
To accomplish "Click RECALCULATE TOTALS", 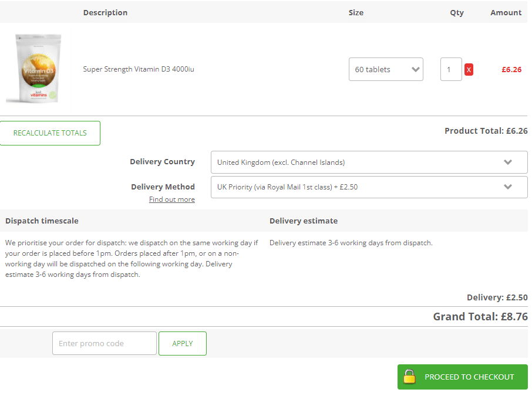I will tap(50, 133).
